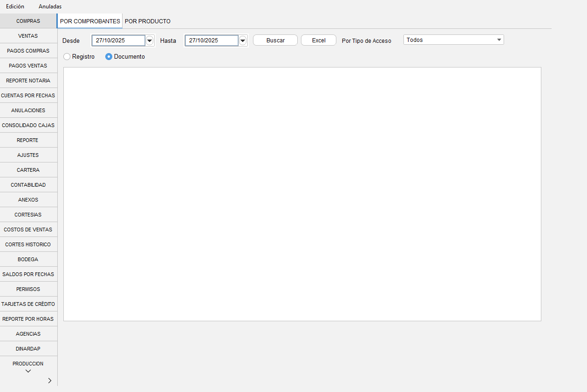This screenshot has width=587, height=392.
Task: Go to the CONTABILIDAD sidebar section
Action: pyautogui.click(x=28, y=185)
